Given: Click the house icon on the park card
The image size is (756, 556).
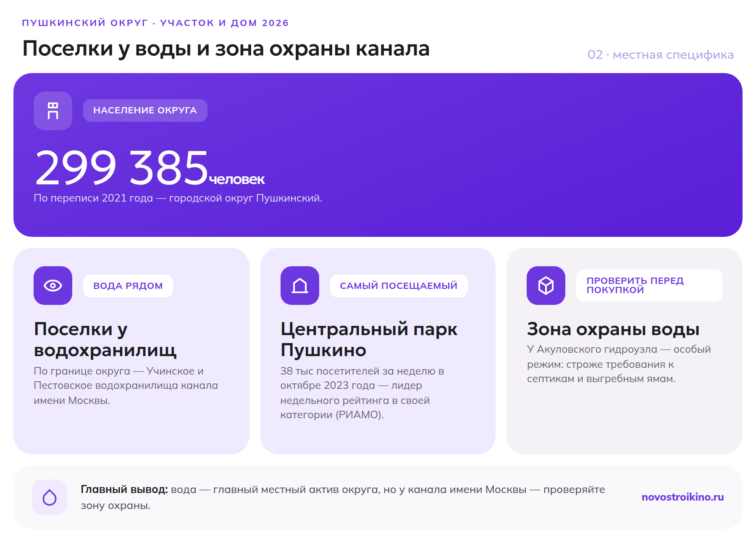Looking at the screenshot, I should click(300, 286).
